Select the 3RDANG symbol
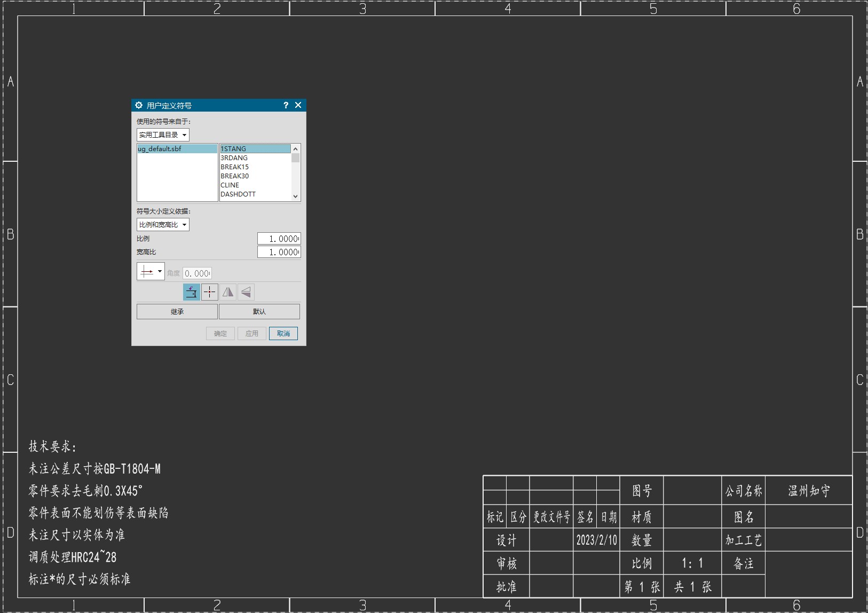 pos(255,158)
